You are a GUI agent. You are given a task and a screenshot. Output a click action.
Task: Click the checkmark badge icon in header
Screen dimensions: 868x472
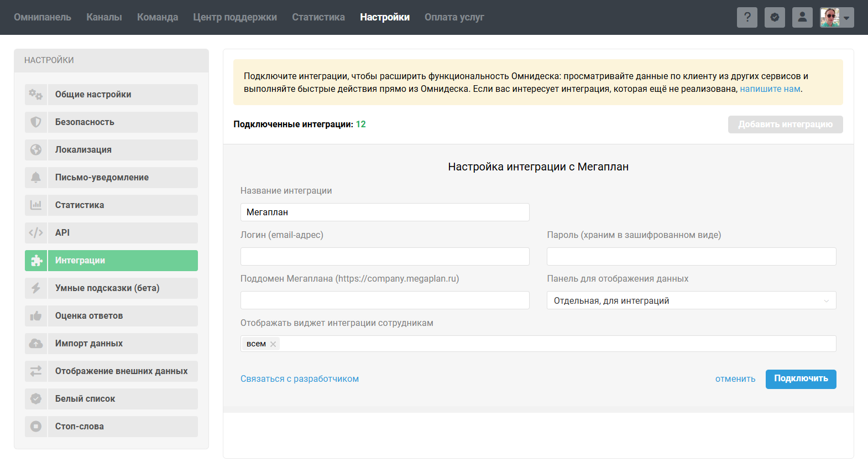click(775, 17)
